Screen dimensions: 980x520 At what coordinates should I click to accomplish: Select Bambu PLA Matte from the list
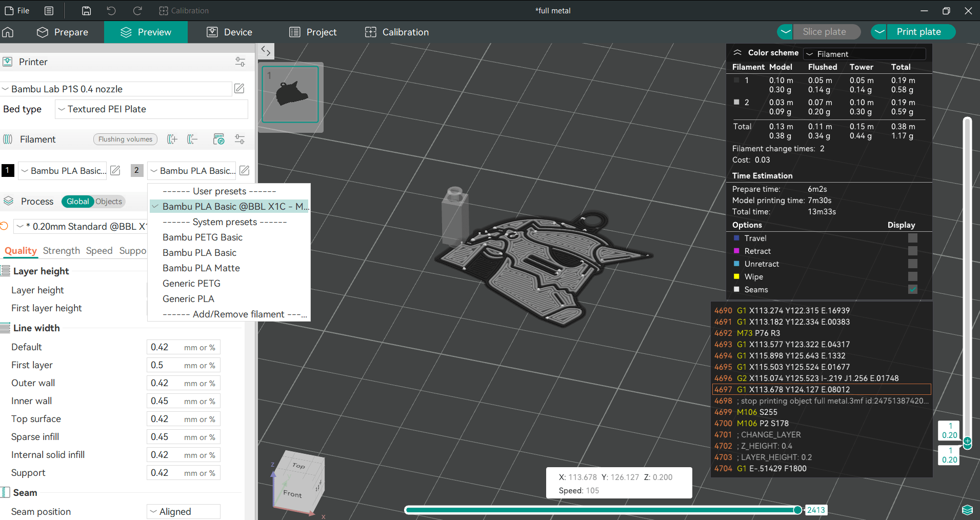[x=201, y=268]
